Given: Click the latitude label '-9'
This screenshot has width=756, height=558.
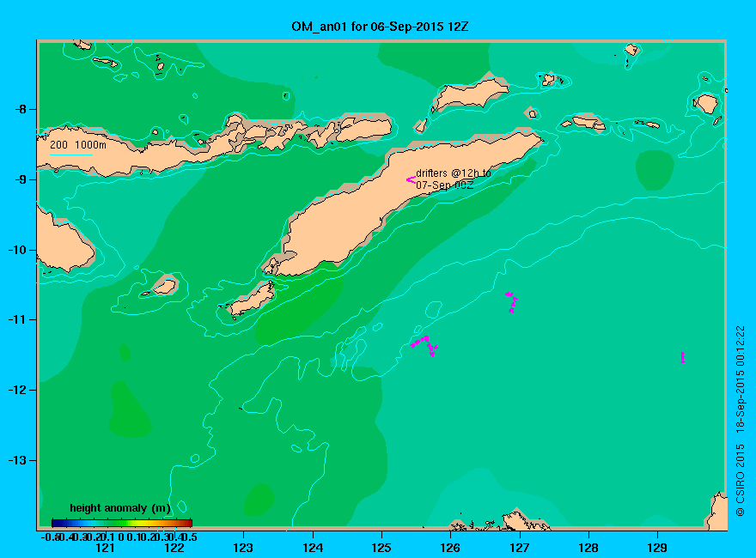Looking at the screenshot, I should pyautogui.click(x=21, y=179).
